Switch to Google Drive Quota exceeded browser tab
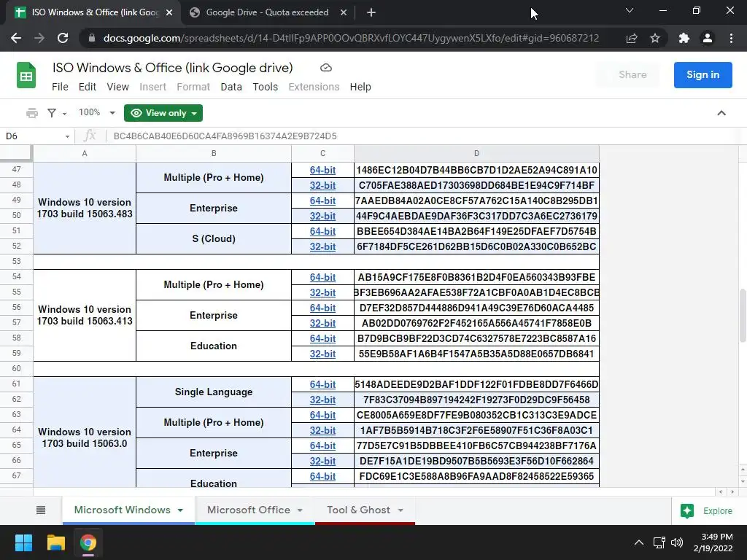 point(267,12)
